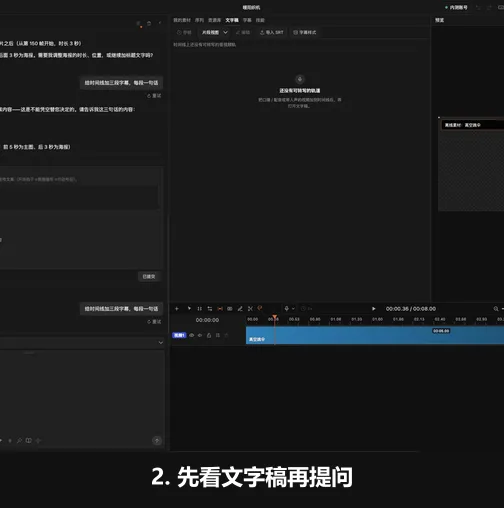Screen dimensions: 504x508
Task: Click the double-bar icon beside the pointer tool
Action: point(199,309)
